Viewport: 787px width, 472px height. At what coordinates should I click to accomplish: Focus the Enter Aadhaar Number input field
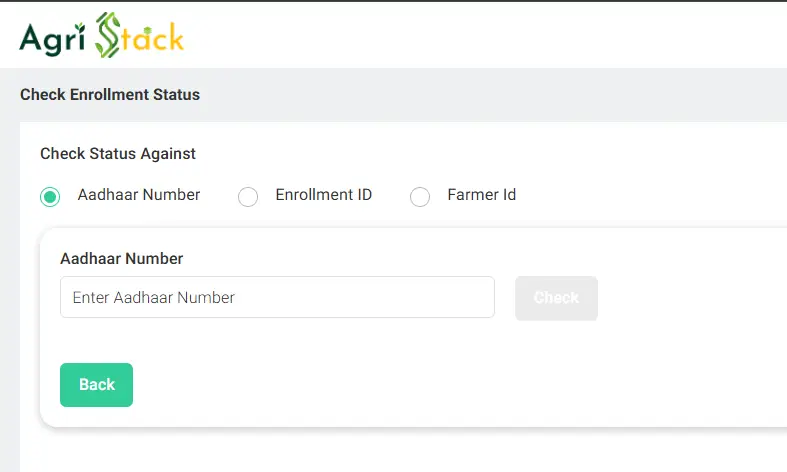277,297
